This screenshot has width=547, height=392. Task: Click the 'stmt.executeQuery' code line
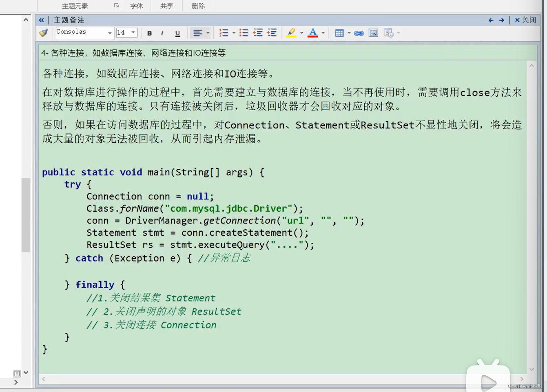click(x=200, y=245)
